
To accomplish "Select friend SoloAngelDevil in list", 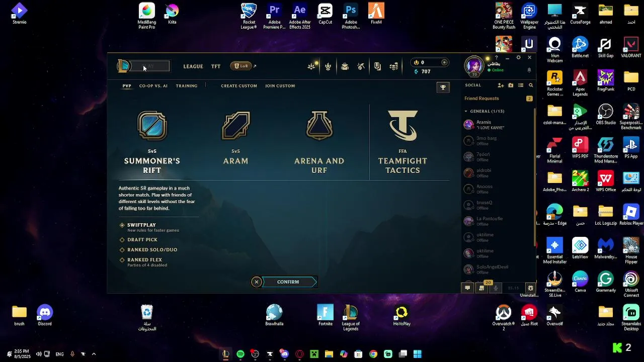I will coord(497,269).
